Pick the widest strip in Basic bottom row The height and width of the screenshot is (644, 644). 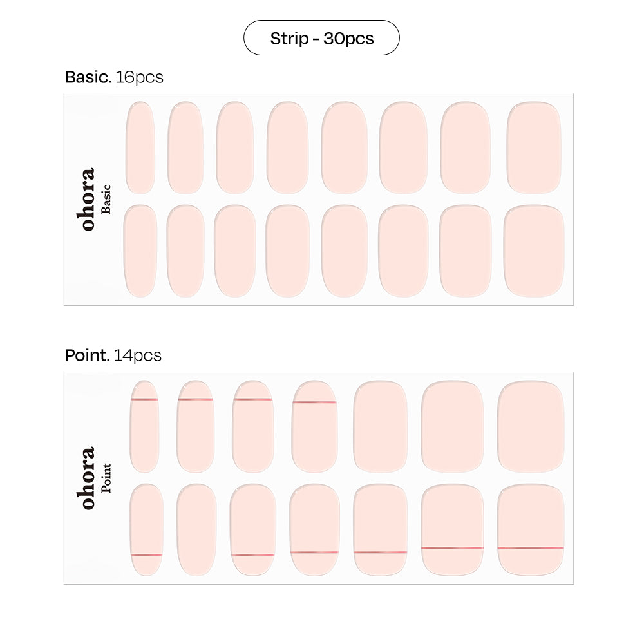pos(533,251)
